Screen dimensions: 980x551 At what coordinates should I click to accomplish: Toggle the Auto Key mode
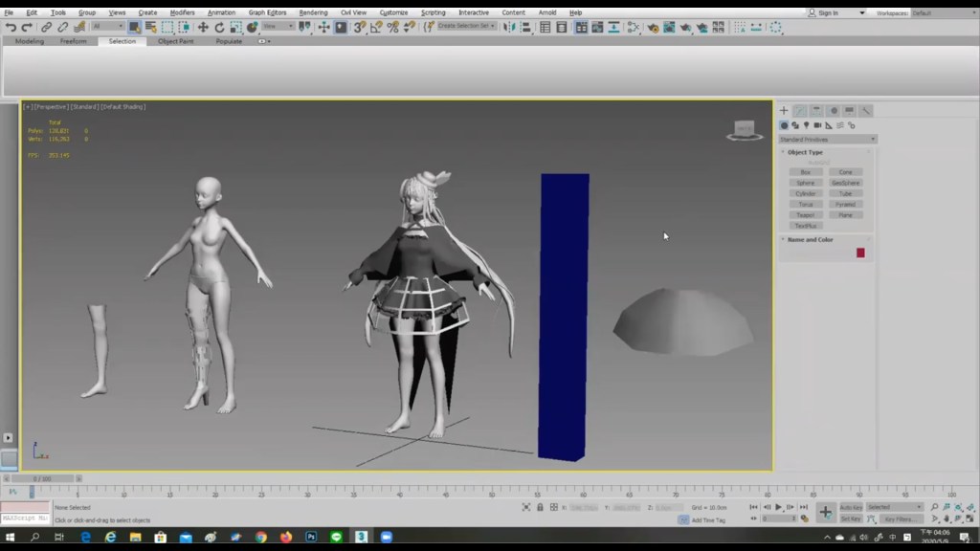click(x=850, y=507)
